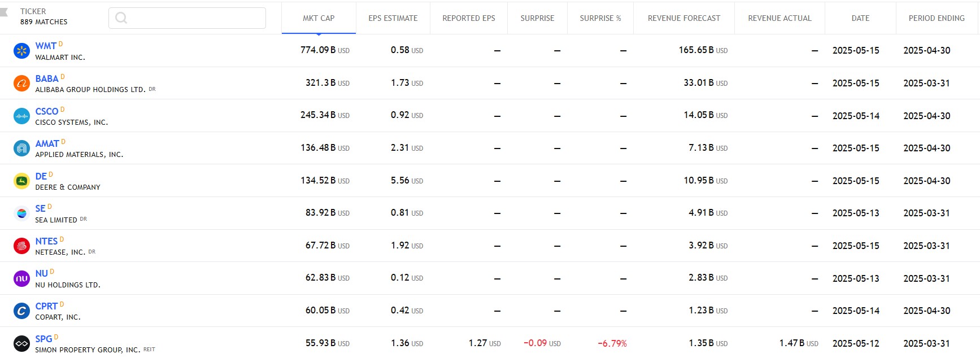
Task: Click the TICKER column header
Action: 33,11
